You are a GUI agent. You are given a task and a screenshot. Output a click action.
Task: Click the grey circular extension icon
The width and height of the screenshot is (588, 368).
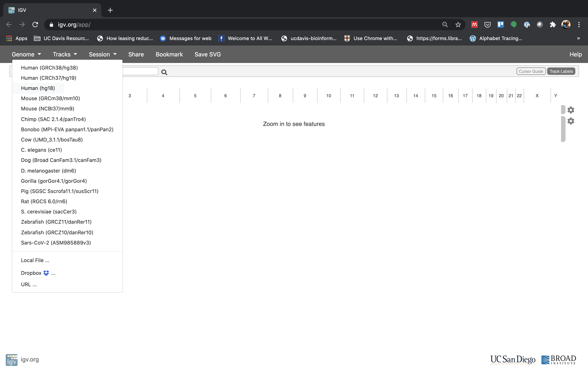(x=540, y=25)
